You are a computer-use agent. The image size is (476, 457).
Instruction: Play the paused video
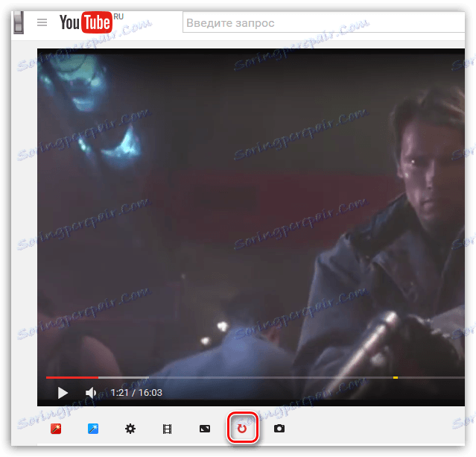(63, 393)
